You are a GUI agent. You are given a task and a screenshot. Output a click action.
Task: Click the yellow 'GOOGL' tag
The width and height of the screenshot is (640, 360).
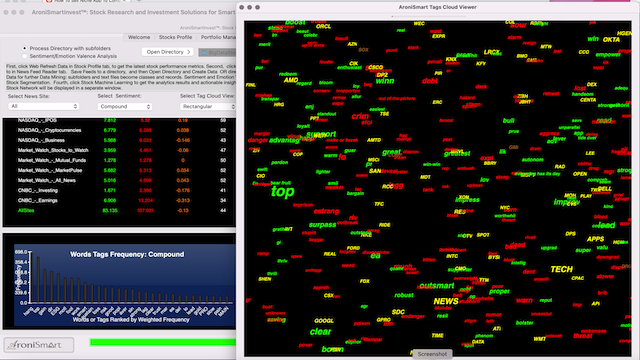[324, 321]
